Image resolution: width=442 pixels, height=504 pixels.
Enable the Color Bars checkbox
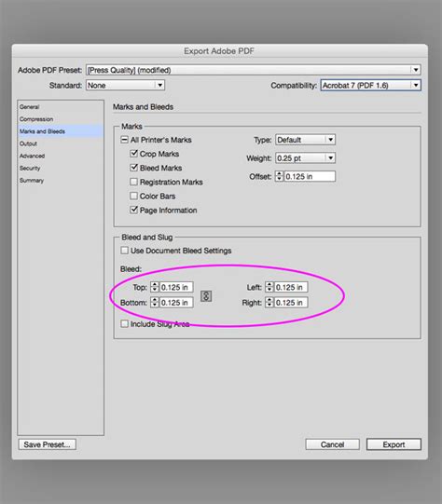[x=134, y=196]
